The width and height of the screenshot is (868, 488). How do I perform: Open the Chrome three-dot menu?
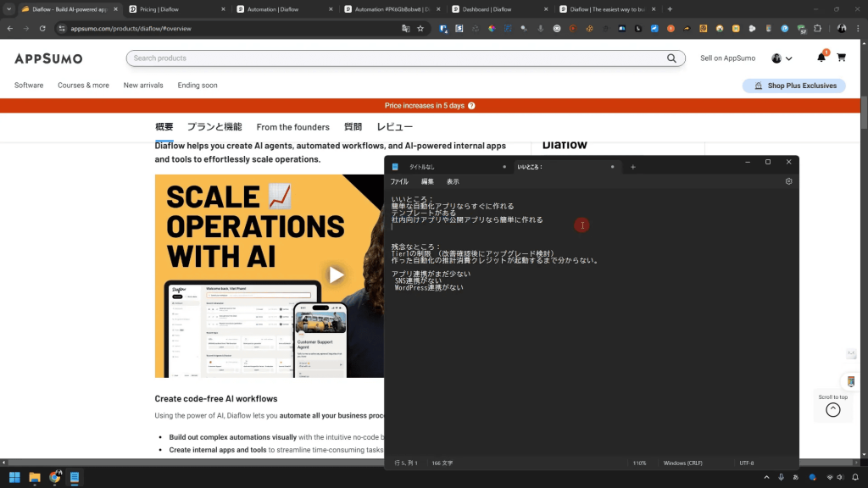click(x=858, y=28)
